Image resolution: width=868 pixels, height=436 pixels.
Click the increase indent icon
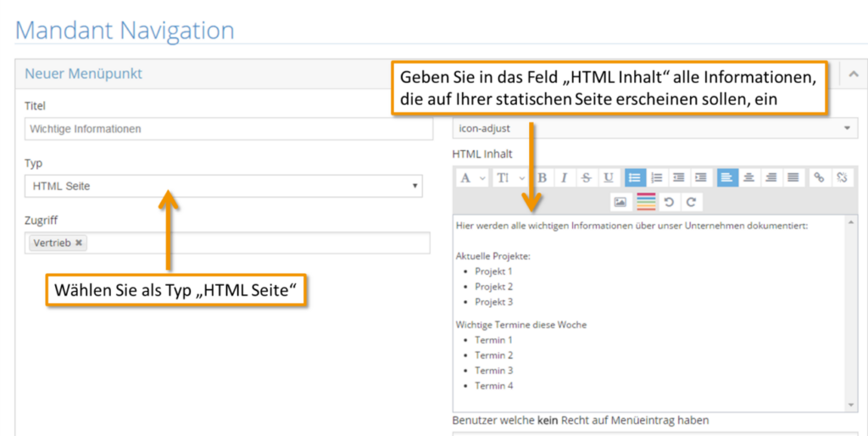[701, 178]
